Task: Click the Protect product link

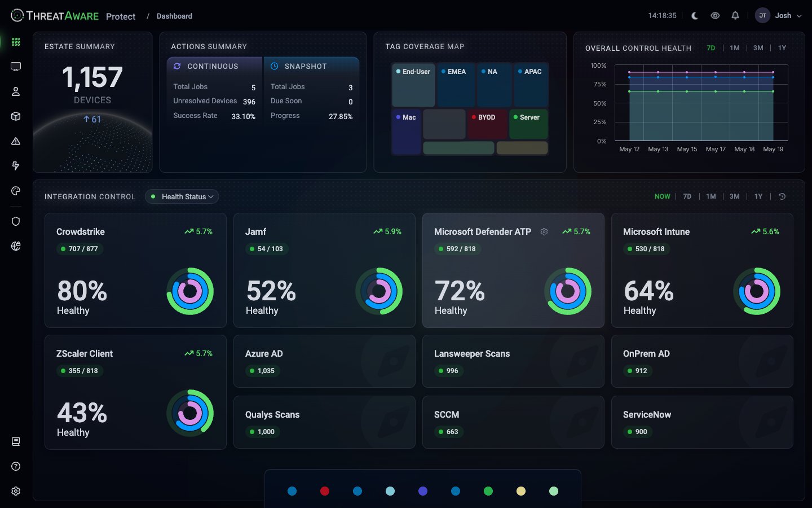Action: (x=121, y=16)
